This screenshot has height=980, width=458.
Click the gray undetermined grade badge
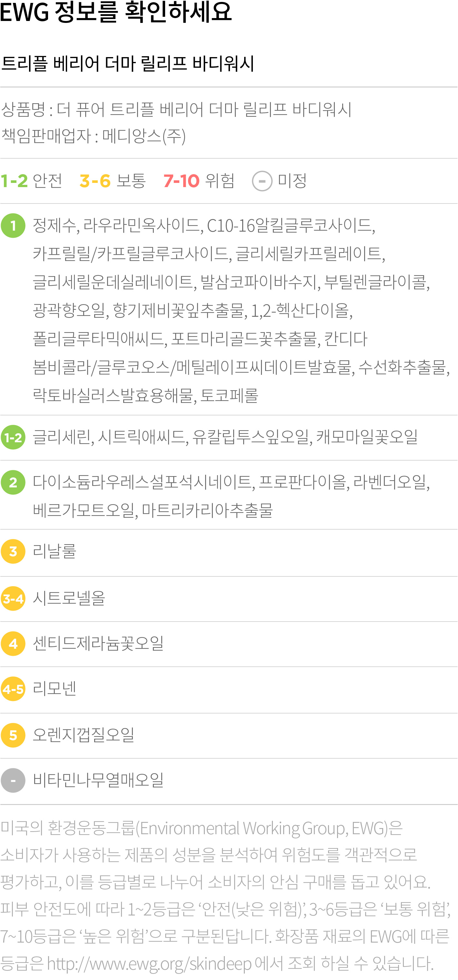[13, 781]
